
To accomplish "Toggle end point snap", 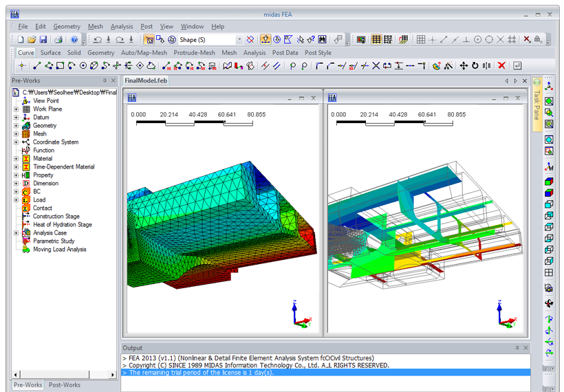I will coord(444,40).
